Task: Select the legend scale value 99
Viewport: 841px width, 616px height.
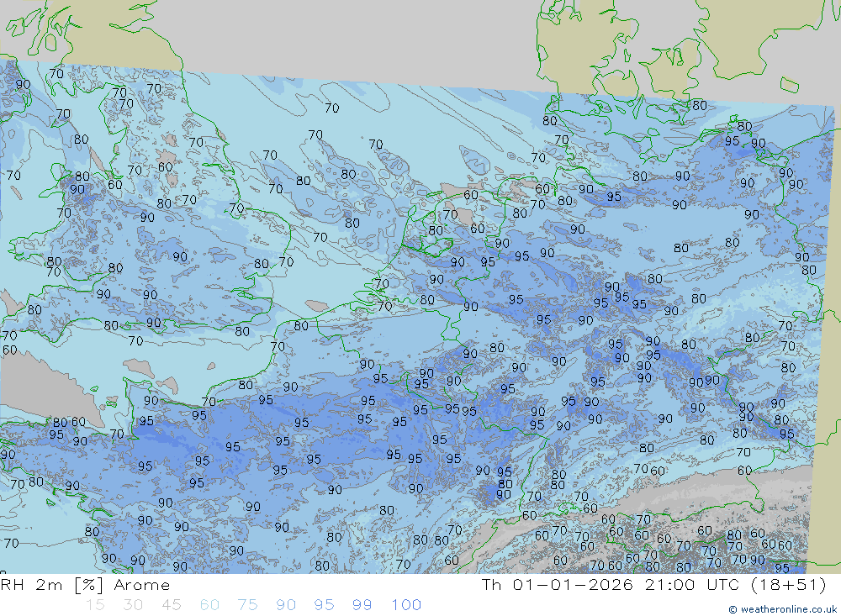Action: (362, 605)
